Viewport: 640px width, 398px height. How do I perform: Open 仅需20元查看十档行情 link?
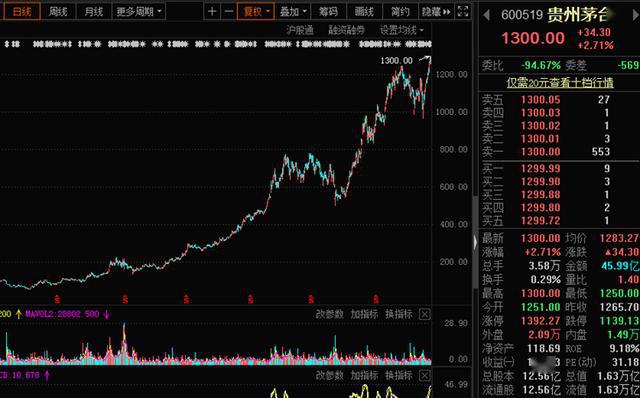click(x=560, y=83)
